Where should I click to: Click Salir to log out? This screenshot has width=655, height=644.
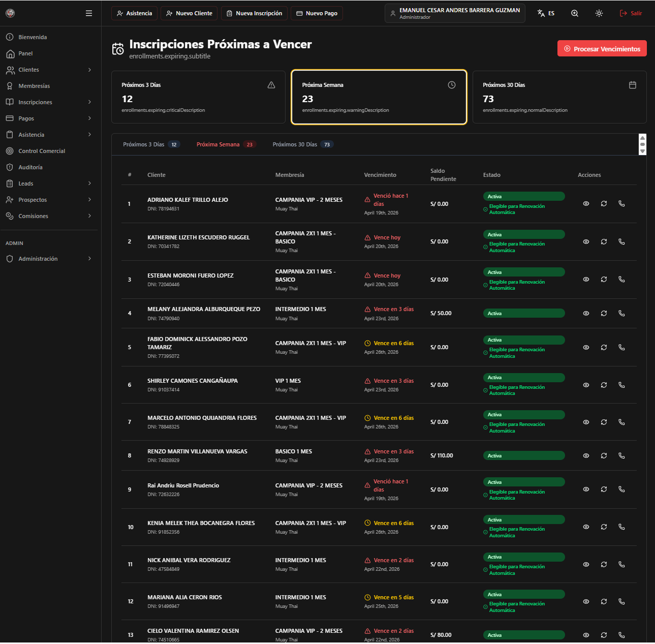(631, 13)
